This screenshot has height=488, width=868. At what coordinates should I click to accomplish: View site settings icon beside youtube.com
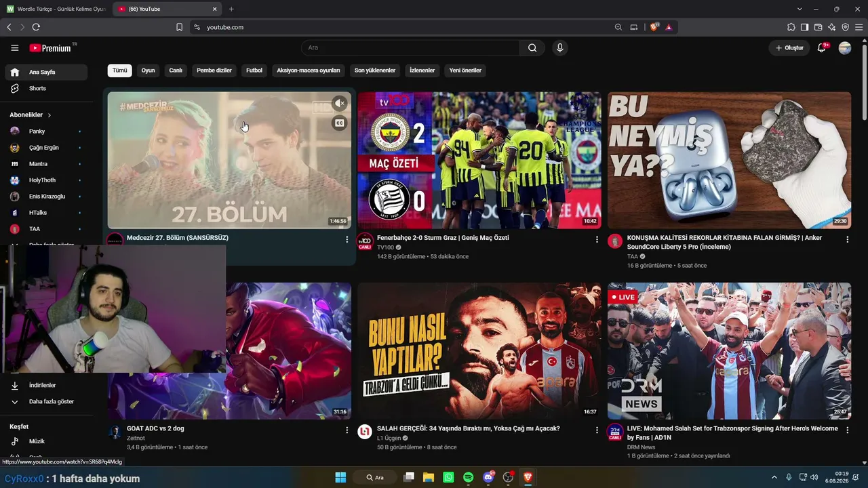(197, 27)
